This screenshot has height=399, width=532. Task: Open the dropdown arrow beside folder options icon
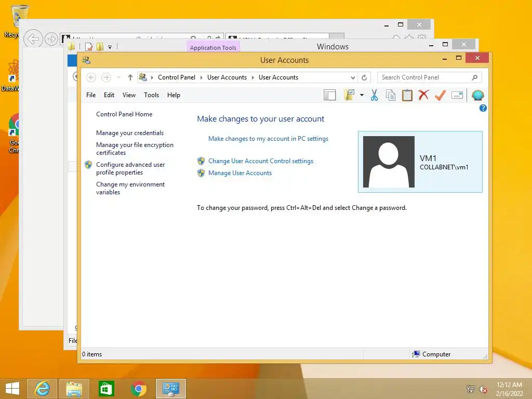coord(362,96)
